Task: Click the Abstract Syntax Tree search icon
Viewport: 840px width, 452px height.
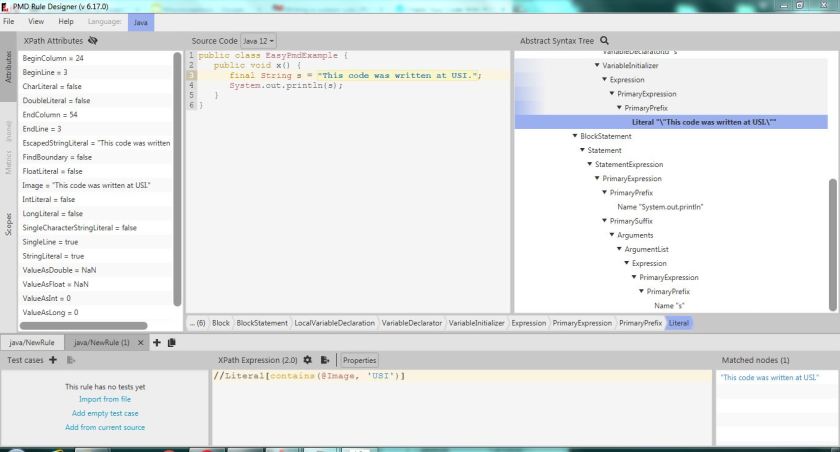Action: [604, 41]
